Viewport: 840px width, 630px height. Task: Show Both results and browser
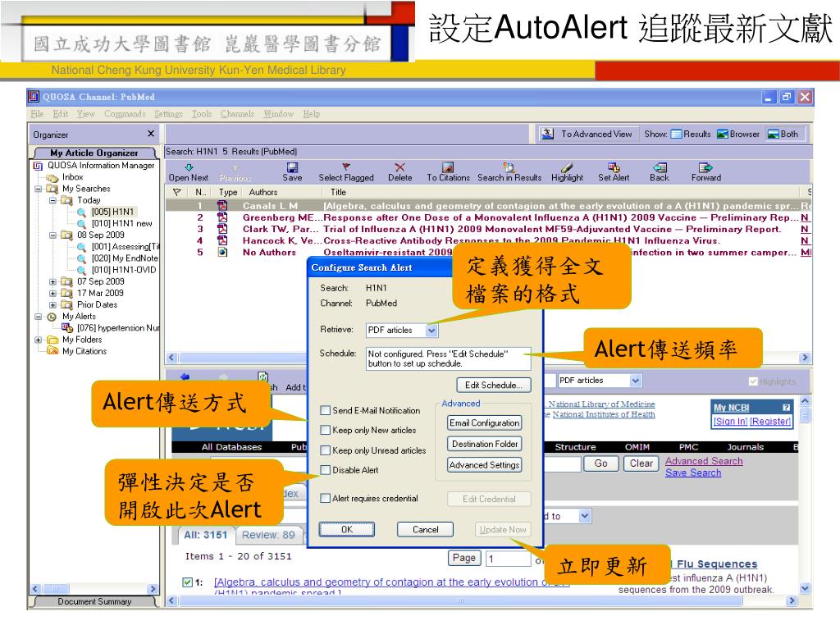(x=783, y=134)
